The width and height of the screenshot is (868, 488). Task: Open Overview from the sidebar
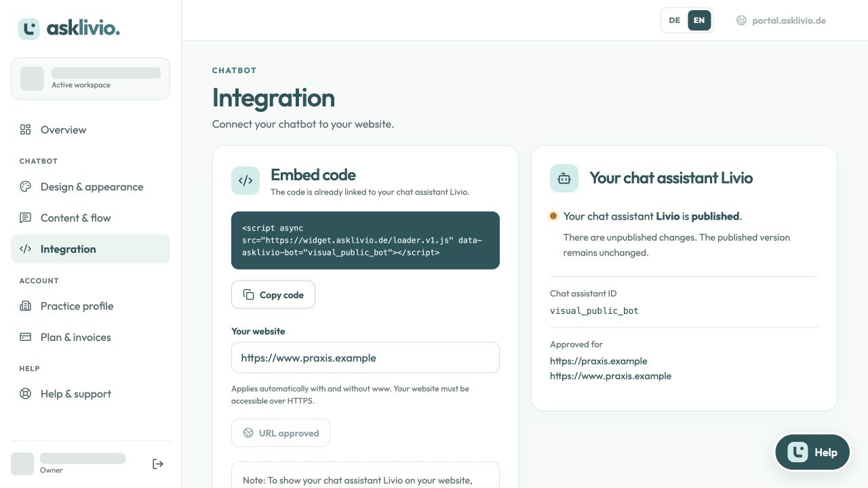click(x=90, y=129)
